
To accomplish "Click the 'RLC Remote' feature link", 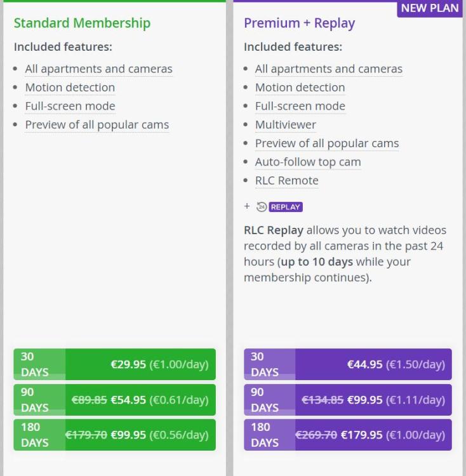I will (286, 180).
